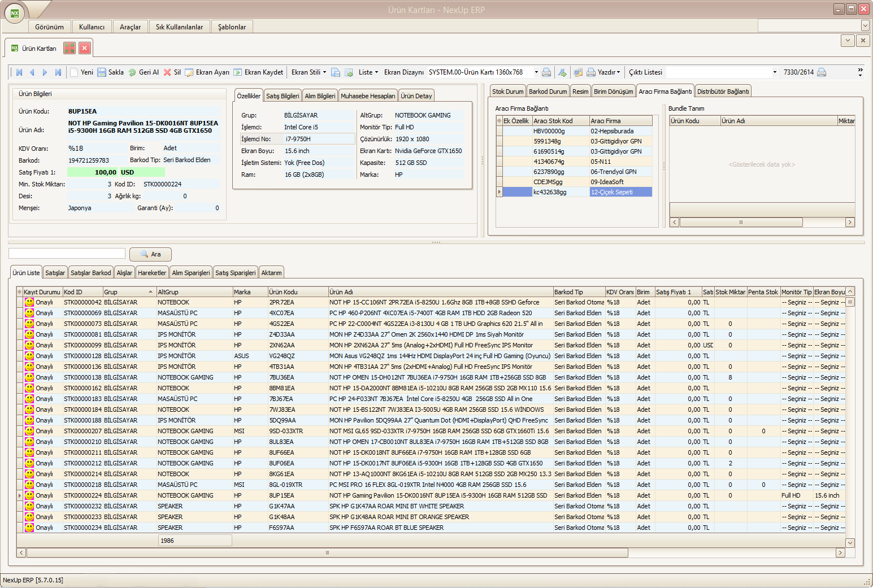
Task: Click the printer icon next to 7330/2614
Action: pyautogui.click(x=822, y=72)
